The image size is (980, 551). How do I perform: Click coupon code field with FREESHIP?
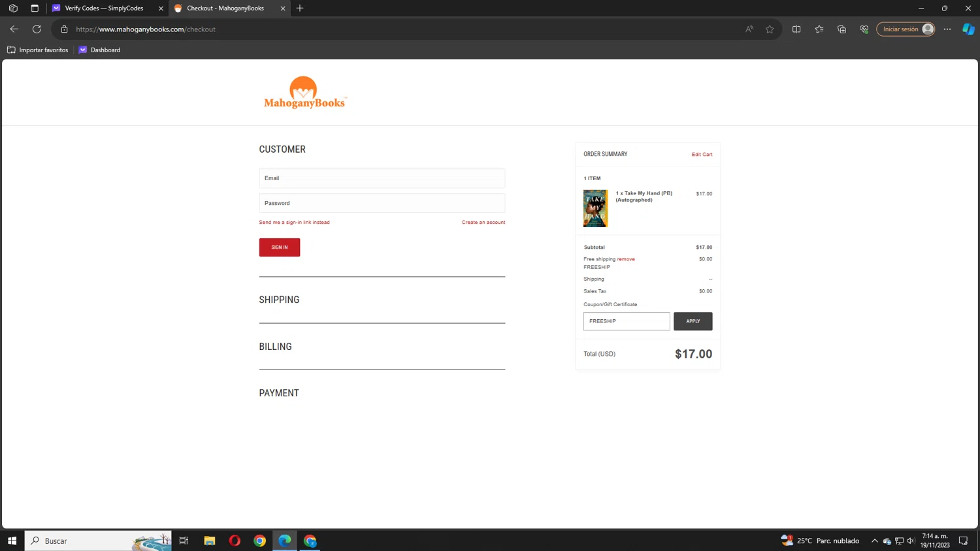click(627, 321)
